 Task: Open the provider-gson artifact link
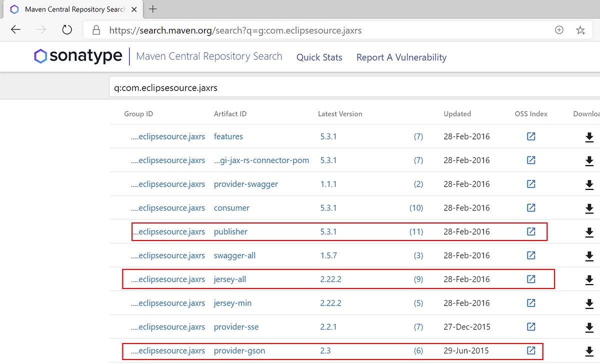pos(239,350)
